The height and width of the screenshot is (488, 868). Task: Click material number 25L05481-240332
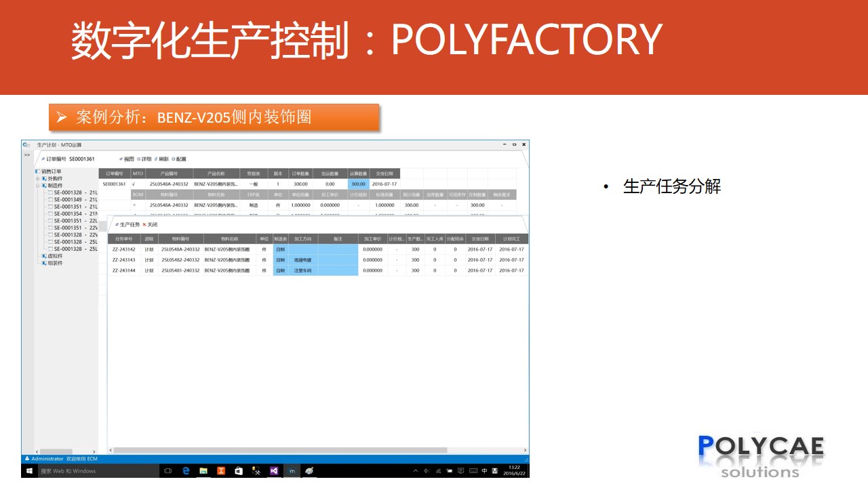click(x=180, y=270)
